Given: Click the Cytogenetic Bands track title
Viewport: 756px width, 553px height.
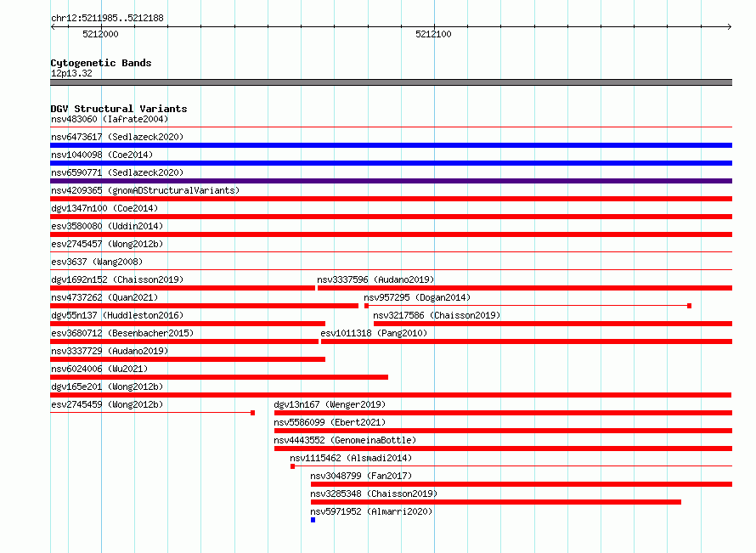Looking at the screenshot, I should coord(101,63).
